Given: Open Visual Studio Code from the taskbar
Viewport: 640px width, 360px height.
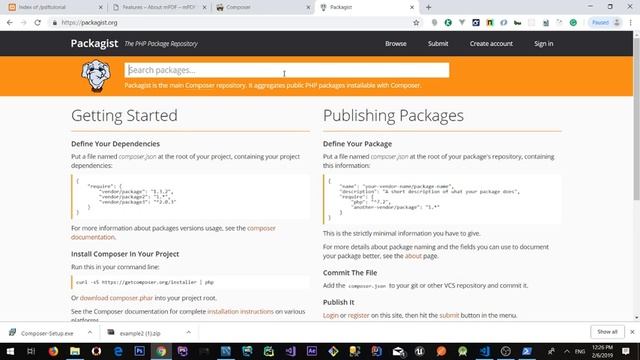Looking at the screenshot, I should (484, 351).
